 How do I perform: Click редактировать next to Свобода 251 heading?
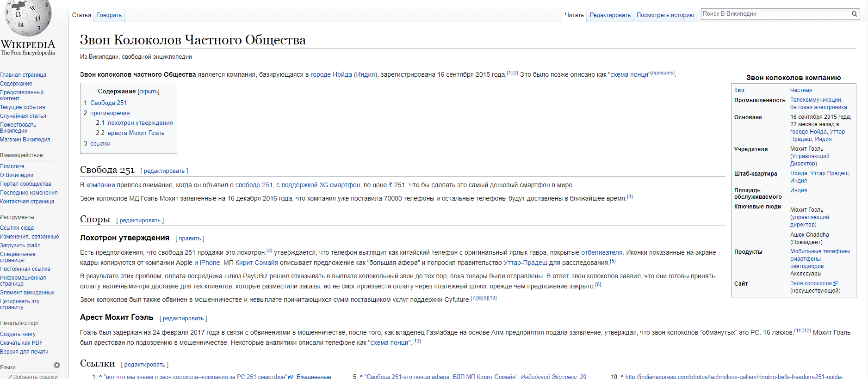click(x=164, y=171)
